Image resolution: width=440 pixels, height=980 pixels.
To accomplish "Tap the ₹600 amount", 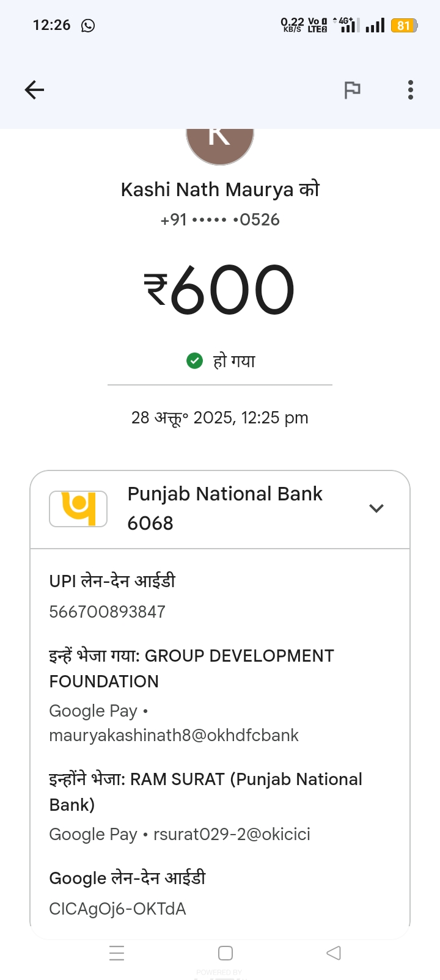I will point(220,290).
